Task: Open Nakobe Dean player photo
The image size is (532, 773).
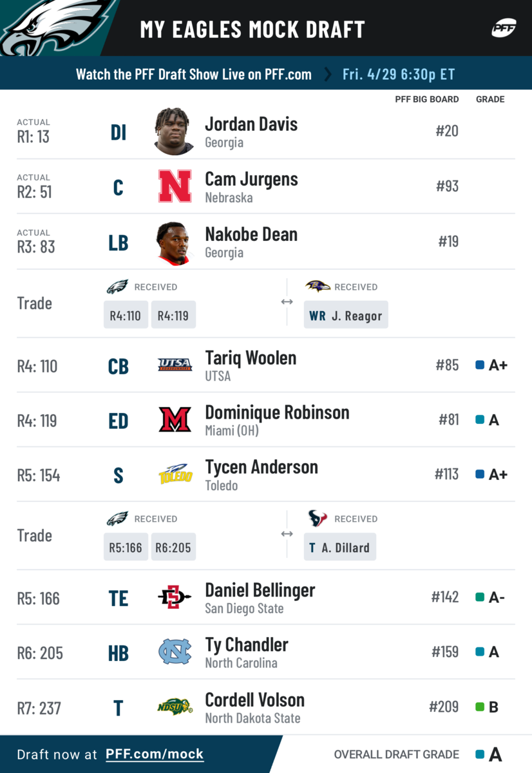Action: point(175,243)
